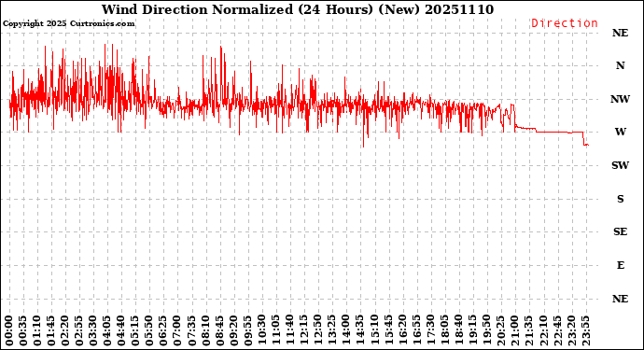644x350 pixels.
Task: Click the '14:00' time axis label
Action: tap(345, 330)
